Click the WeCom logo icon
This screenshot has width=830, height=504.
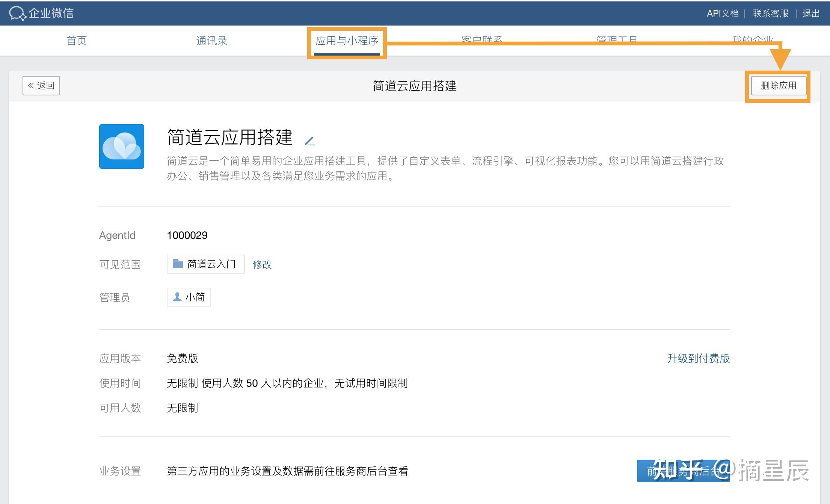[x=17, y=14]
